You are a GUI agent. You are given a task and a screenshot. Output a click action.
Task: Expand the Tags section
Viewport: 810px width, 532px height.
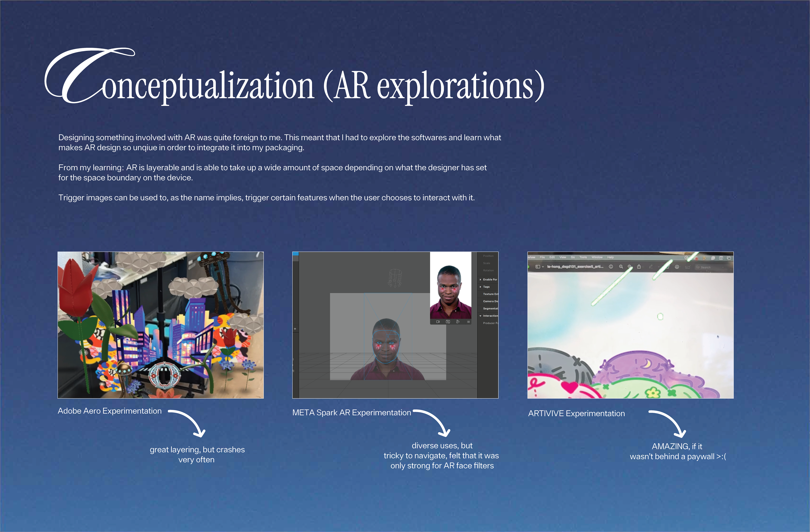tap(481, 287)
